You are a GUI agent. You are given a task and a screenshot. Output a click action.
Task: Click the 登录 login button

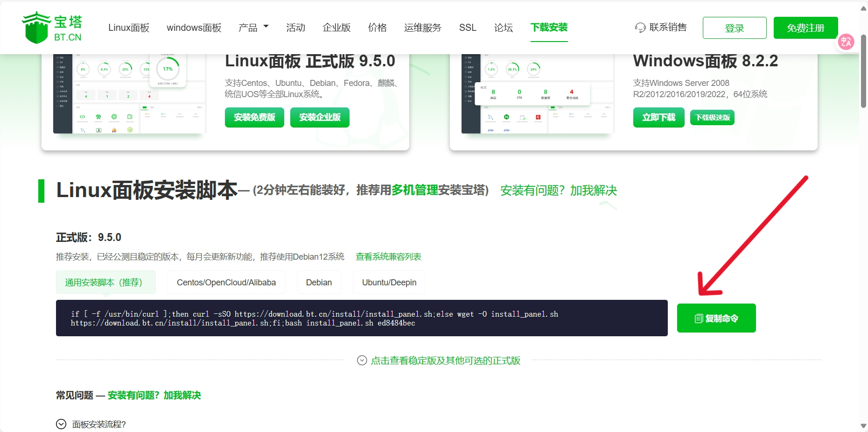[735, 28]
